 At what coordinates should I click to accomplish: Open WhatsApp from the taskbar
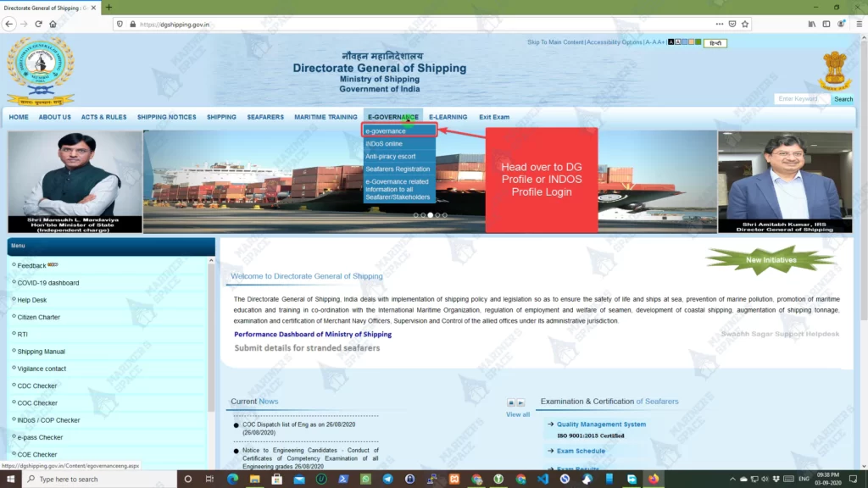click(x=365, y=479)
